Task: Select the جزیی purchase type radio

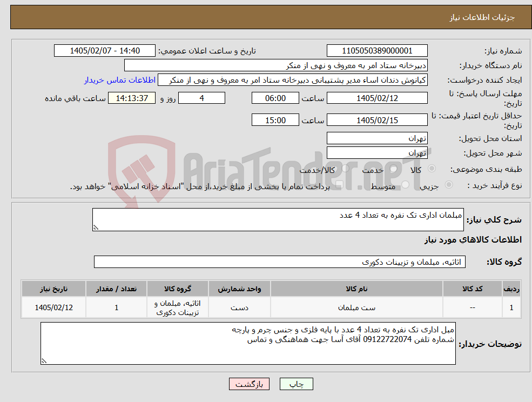Action: pyautogui.click(x=448, y=185)
